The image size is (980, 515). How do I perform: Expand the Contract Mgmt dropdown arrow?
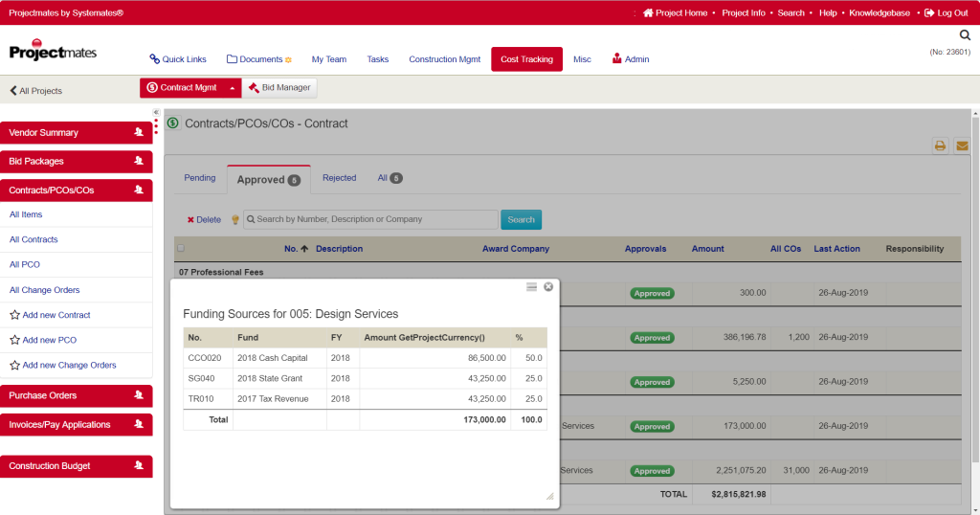(233, 88)
